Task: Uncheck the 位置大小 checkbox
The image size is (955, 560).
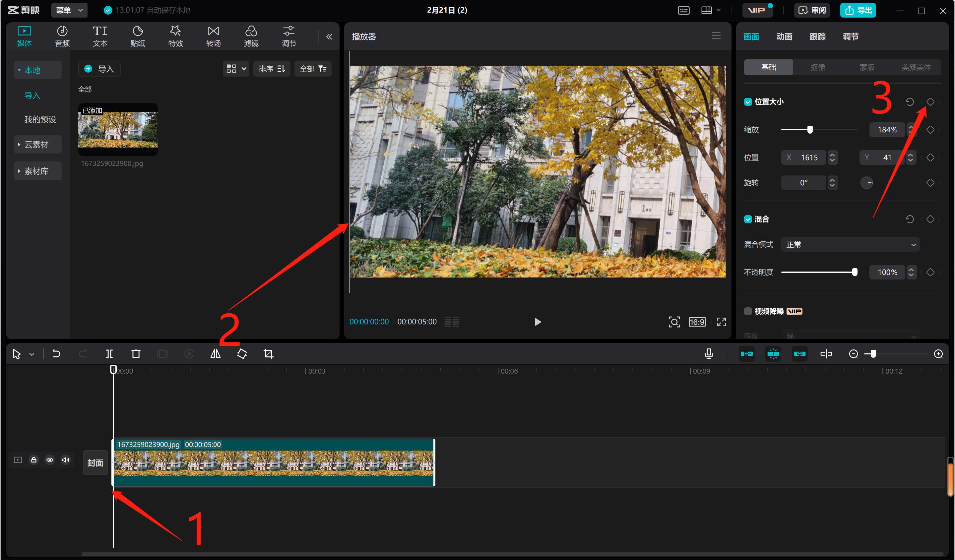Action: click(748, 101)
